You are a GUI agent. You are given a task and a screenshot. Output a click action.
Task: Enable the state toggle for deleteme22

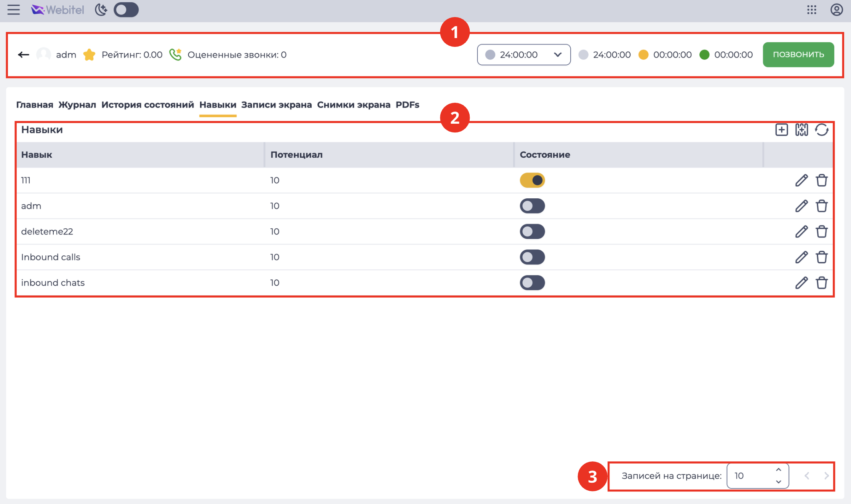(x=532, y=231)
